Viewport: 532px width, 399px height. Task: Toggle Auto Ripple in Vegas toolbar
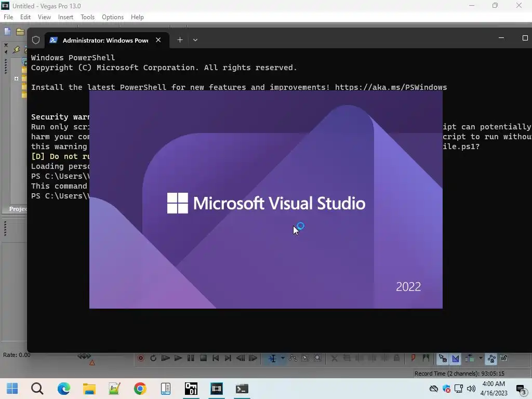pos(470,358)
